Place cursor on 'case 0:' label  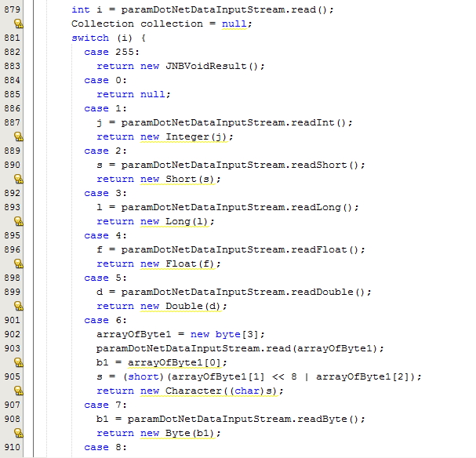tap(105, 81)
